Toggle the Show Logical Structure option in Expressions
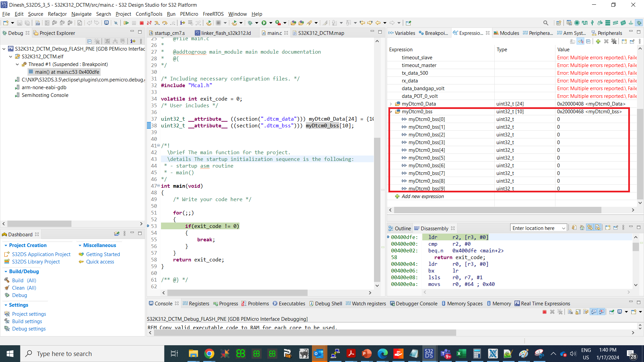Viewport: 644px width, 362px height. [580, 41]
